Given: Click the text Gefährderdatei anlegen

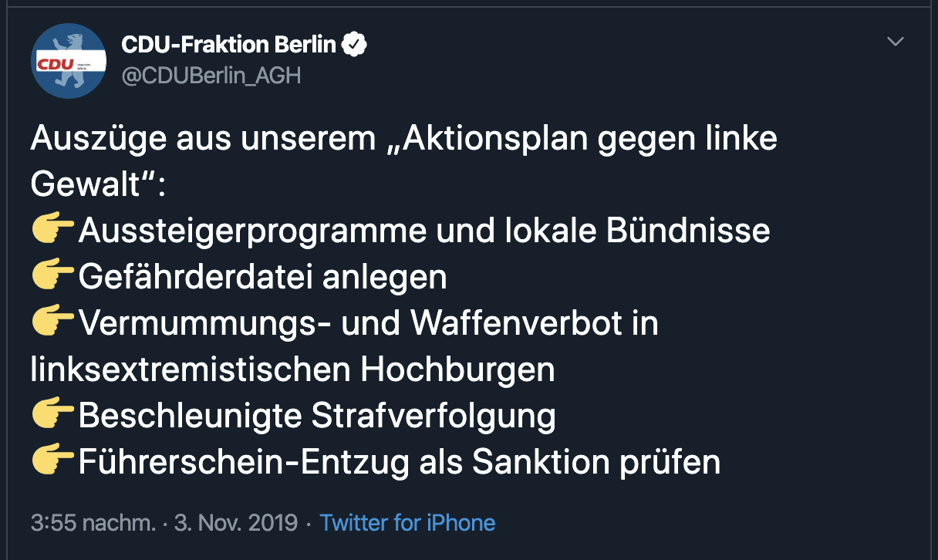Looking at the screenshot, I should click(x=262, y=277).
